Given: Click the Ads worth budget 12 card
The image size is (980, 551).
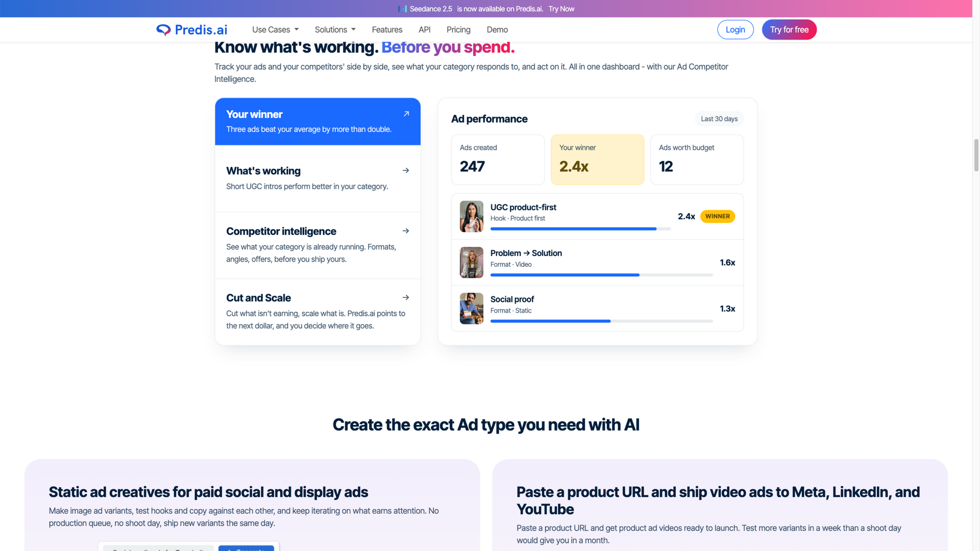Looking at the screenshot, I should pos(697,160).
